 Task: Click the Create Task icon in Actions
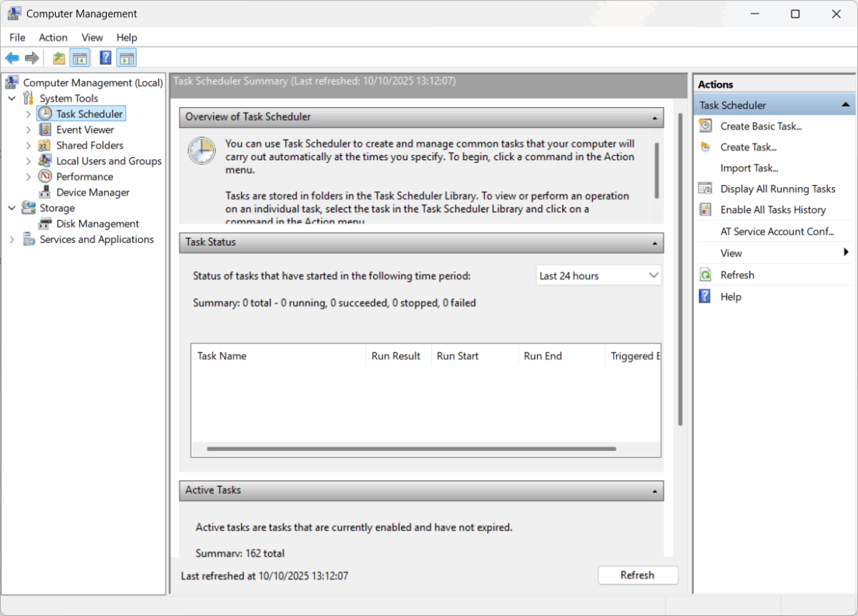(704, 146)
